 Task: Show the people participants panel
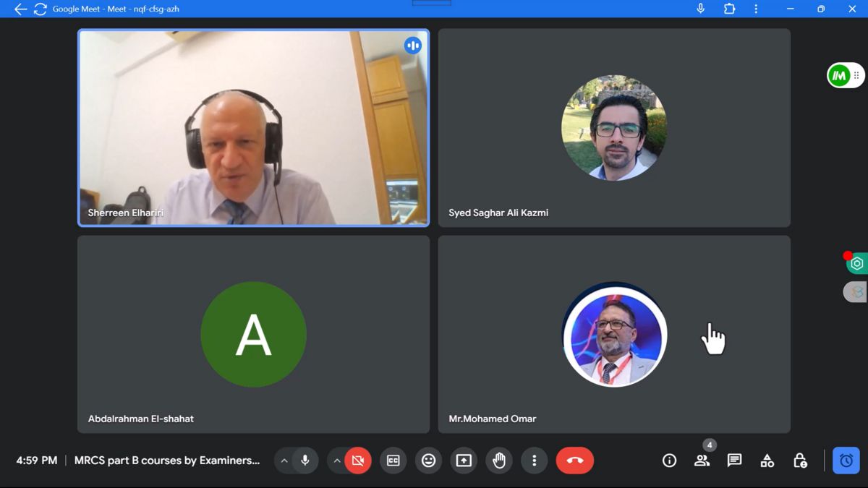click(702, 461)
